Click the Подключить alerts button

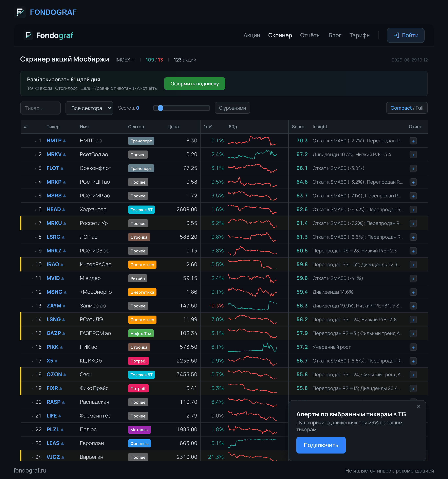(321, 445)
